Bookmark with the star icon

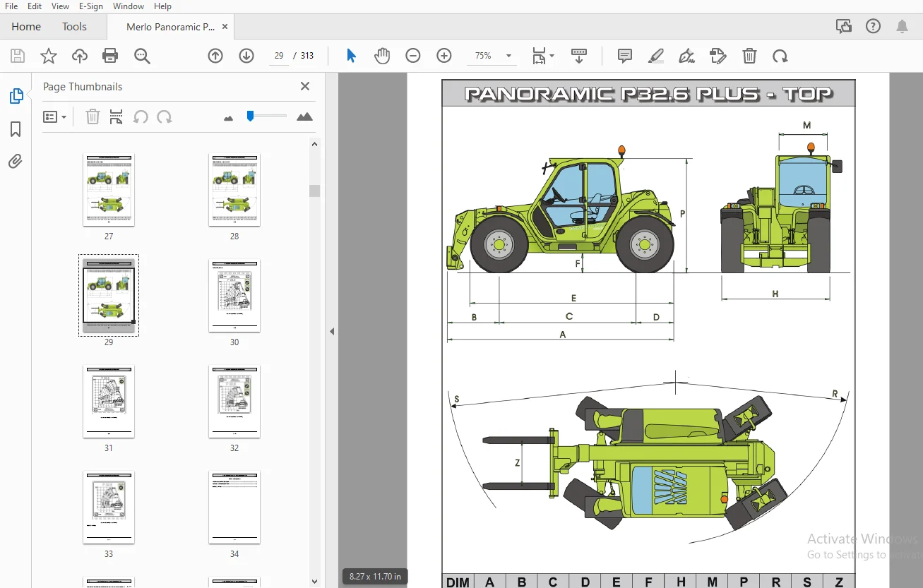click(x=48, y=56)
